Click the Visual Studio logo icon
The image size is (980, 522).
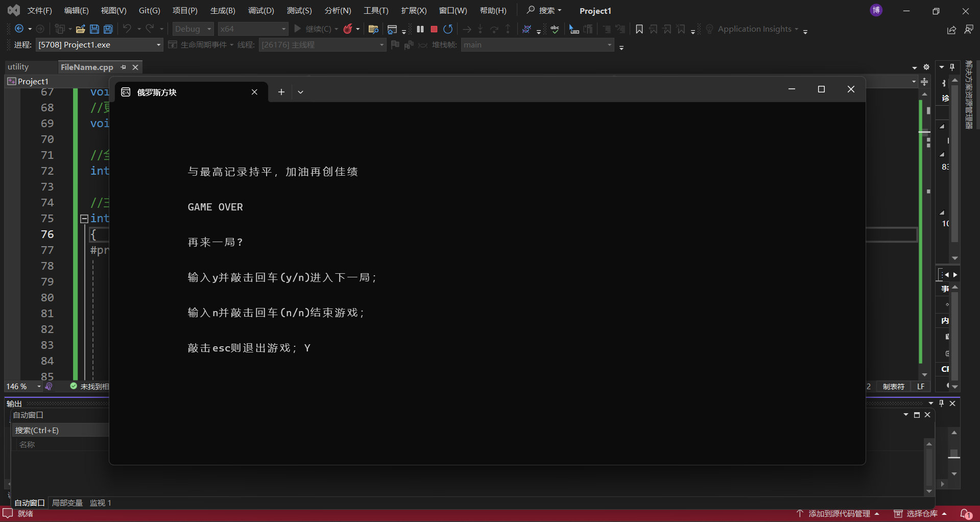[14, 10]
